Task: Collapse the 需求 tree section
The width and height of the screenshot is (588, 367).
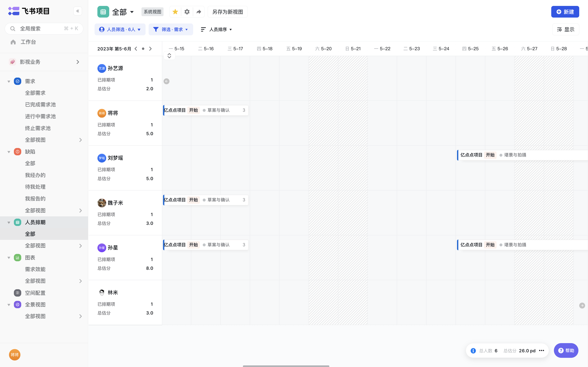Action: (9, 81)
